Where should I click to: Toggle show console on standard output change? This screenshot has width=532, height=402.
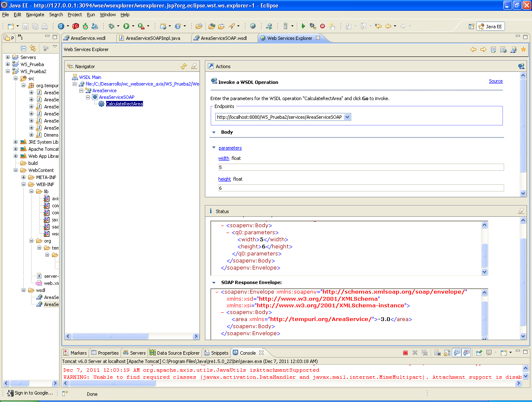point(457,353)
